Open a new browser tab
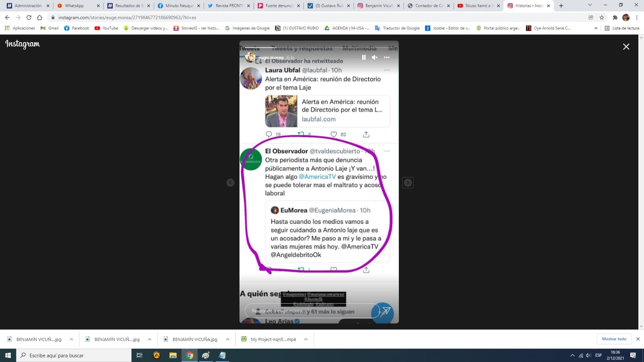The width and height of the screenshot is (644, 362). tap(561, 6)
